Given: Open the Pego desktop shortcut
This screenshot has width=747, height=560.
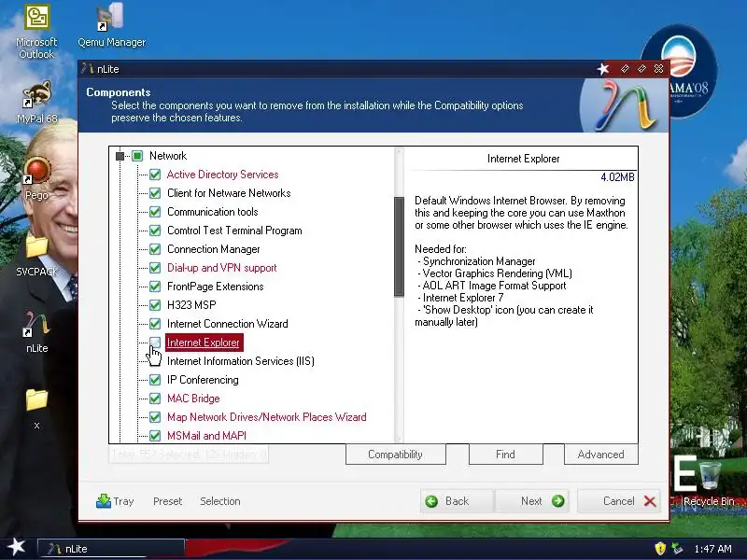Looking at the screenshot, I should (x=36, y=178).
